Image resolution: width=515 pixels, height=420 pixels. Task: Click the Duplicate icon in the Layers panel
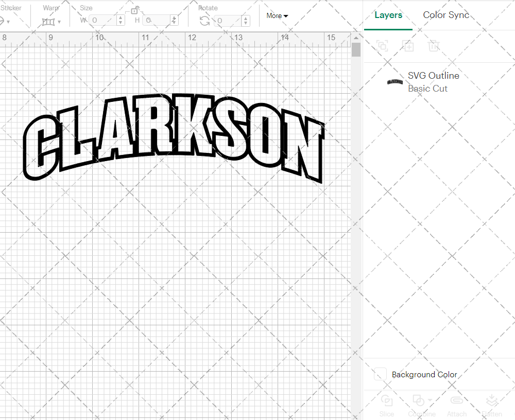coord(408,46)
